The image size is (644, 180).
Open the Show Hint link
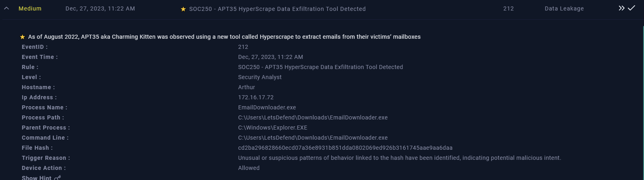[x=36, y=178]
